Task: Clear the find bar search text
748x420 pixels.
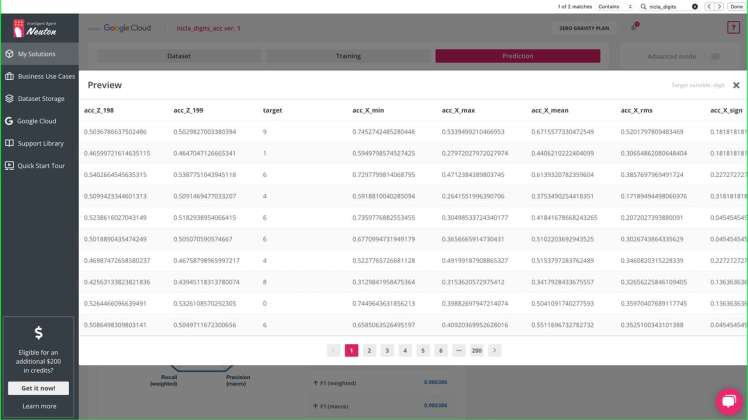Action: click(695, 7)
